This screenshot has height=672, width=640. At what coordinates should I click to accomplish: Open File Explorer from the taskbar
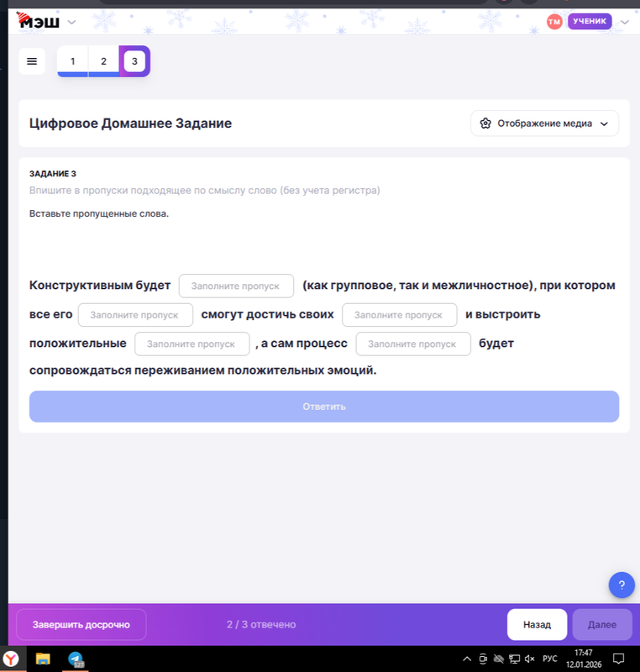pyautogui.click(x=43, y=659)
